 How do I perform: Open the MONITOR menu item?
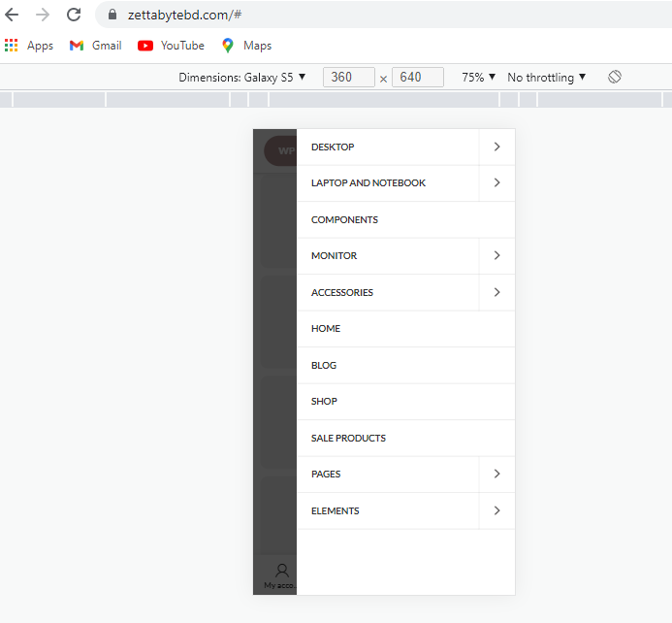pyautogui.click(x=388, y=256)
